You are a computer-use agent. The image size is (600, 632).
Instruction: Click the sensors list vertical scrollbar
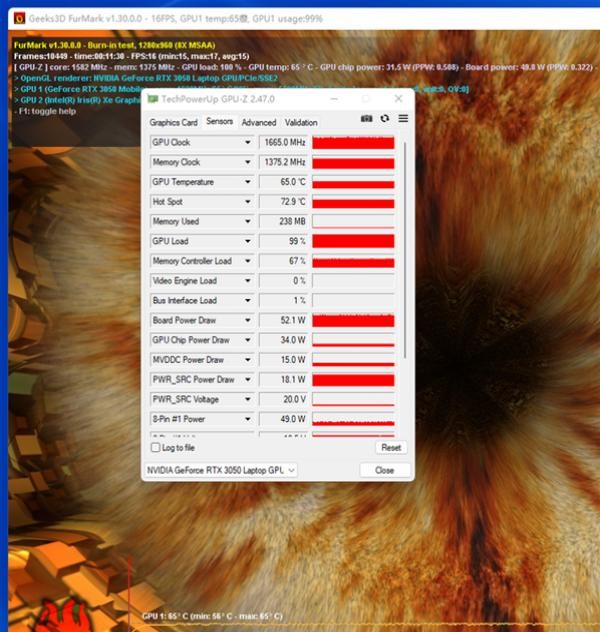click(x=404, y=250)
